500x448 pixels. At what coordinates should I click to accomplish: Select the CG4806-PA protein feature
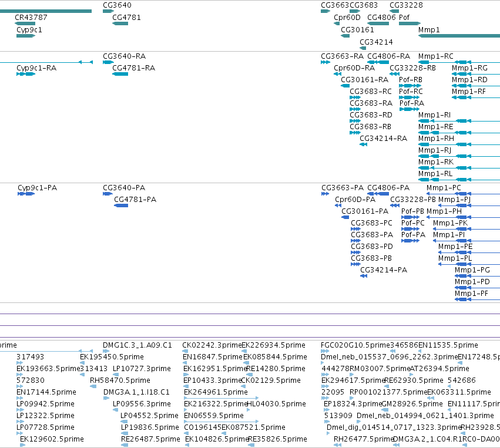[x=378, y=194]
